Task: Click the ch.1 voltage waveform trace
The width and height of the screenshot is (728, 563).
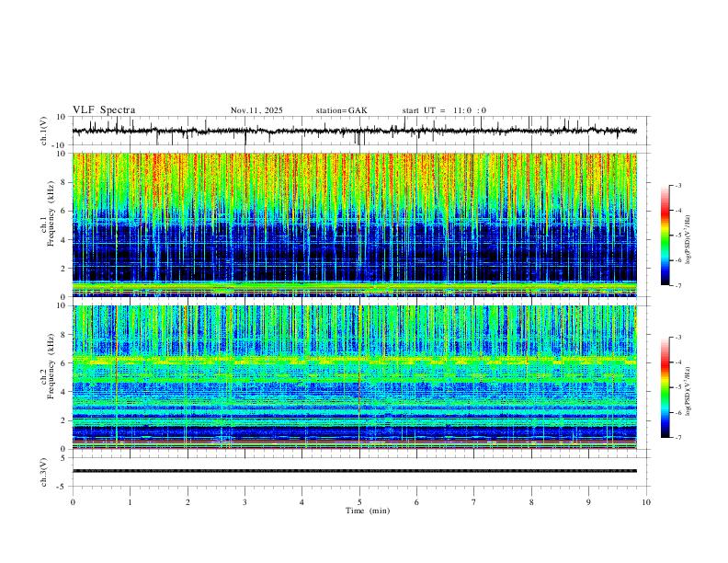Action: 354,131
